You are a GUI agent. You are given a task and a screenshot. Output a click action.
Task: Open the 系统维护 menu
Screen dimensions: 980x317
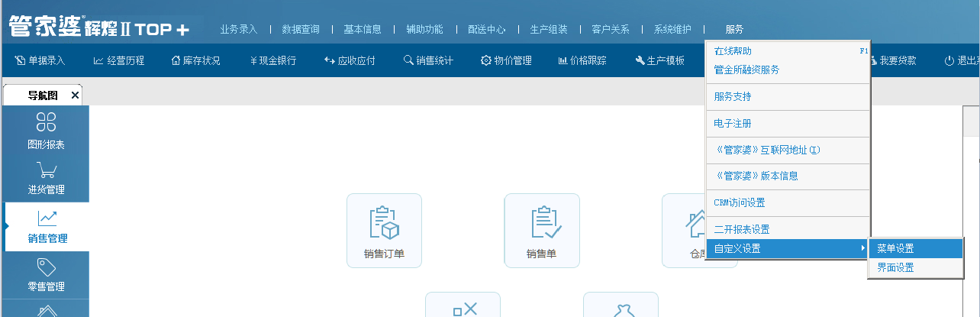tap(672, 30)
